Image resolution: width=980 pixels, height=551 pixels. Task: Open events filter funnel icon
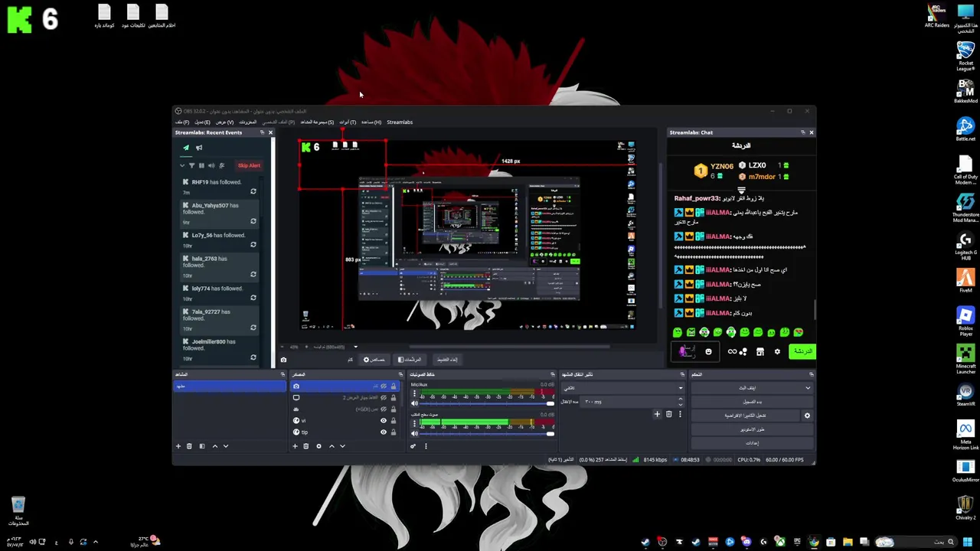pos(191,165)
